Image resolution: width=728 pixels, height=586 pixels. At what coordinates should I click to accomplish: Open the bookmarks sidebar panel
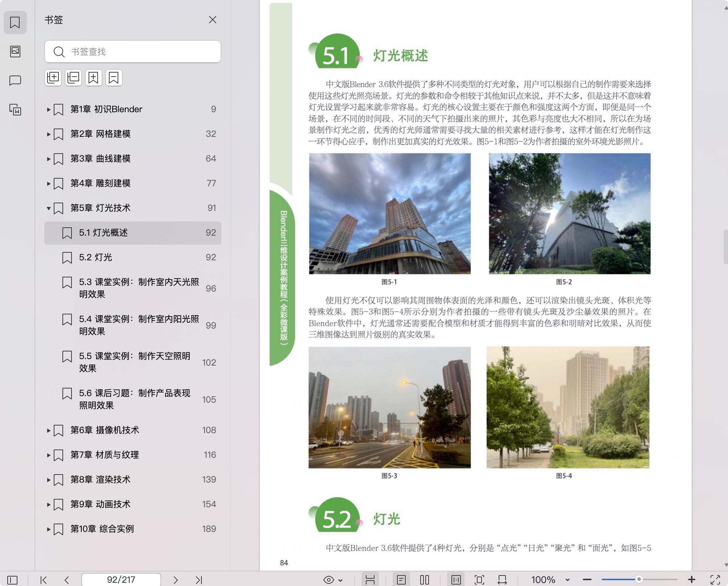(15, 23)
